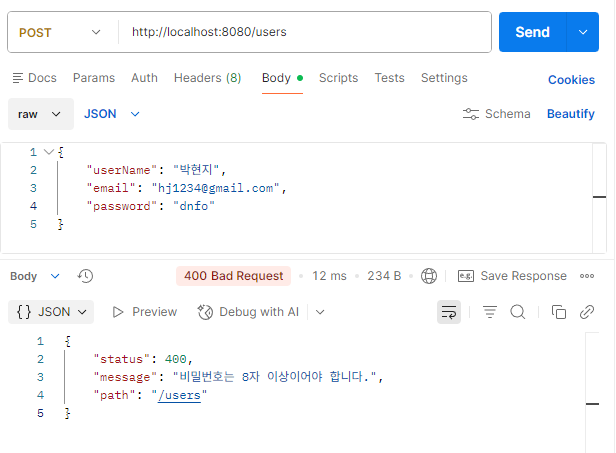
Task: Click the Schema button
Action: pyautogui.click(x=497, y=114)
